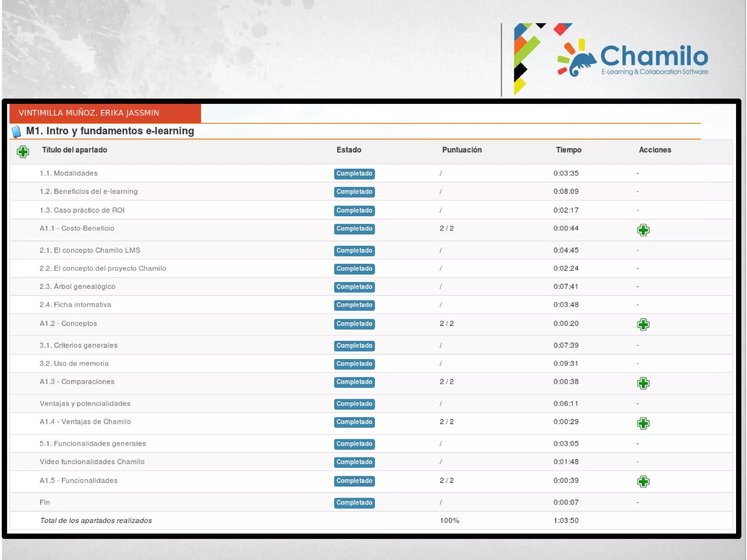
Task: Click plus icon for A1.4 Ventajas de Chamilo
Action: (643, 423)
